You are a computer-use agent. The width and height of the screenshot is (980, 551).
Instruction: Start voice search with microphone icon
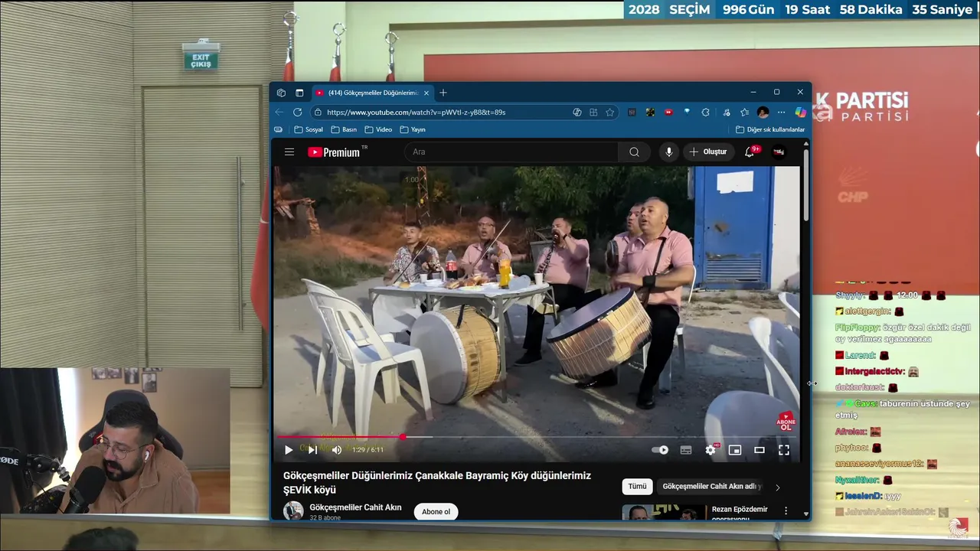(x=668, y=152)
